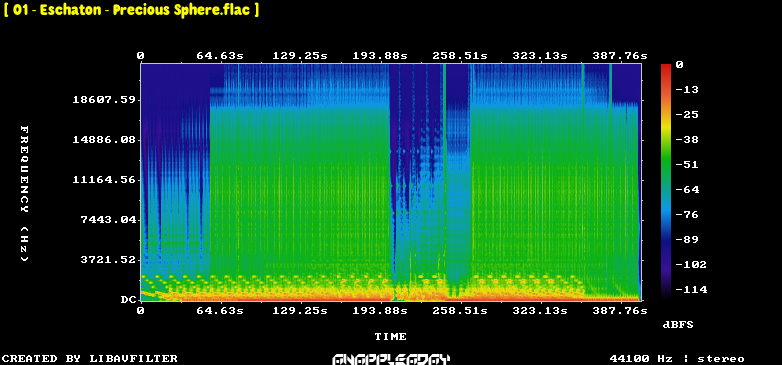Click the red top of the dBFS color scale
Viewport: 782px width, 365px height.
coord(666,66)
